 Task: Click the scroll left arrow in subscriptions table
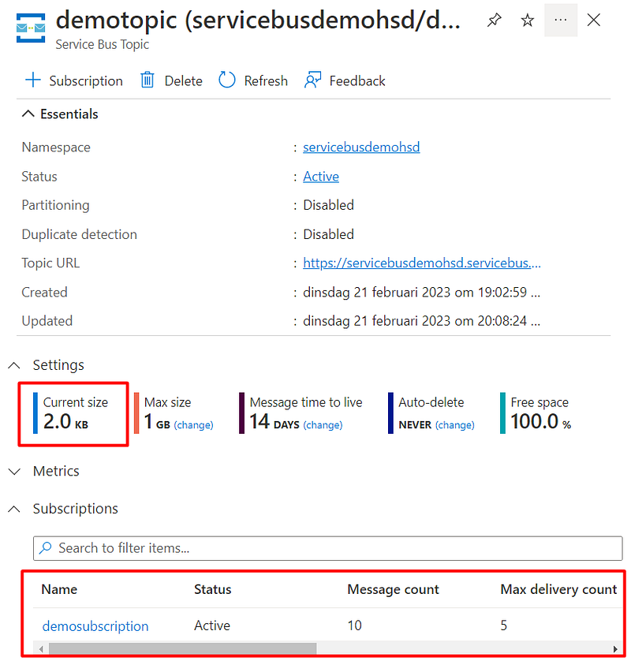(41, 649)
